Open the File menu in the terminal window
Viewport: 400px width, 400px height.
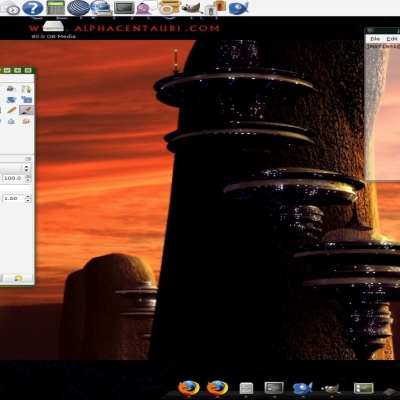(375, 39)
